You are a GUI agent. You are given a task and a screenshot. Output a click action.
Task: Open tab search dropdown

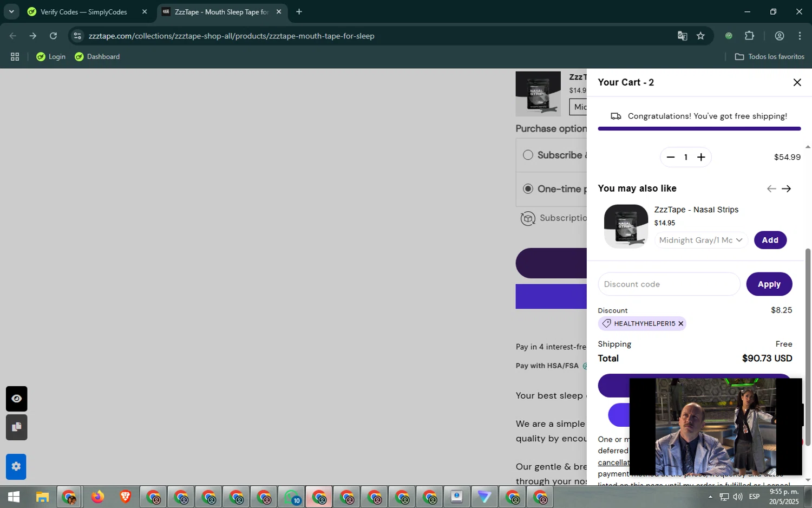click(11, 12)
